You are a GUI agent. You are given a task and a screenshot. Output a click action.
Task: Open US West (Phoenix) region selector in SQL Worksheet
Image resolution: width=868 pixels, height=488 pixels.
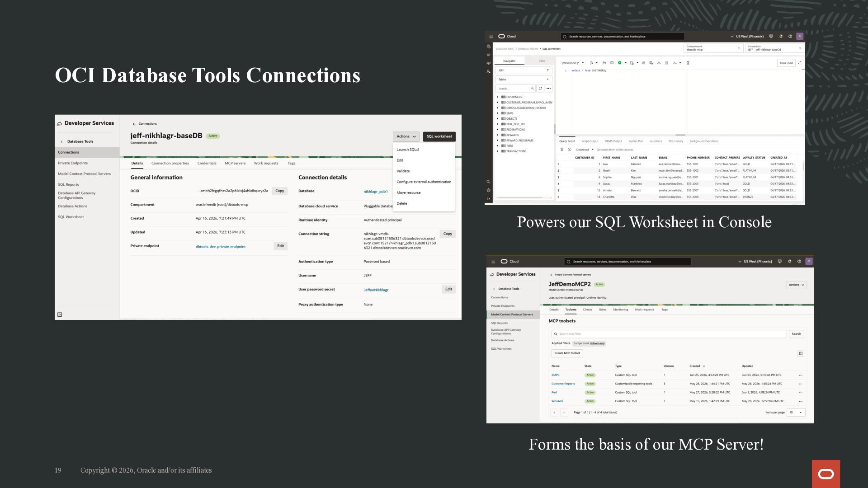click(x=747, y=37)
